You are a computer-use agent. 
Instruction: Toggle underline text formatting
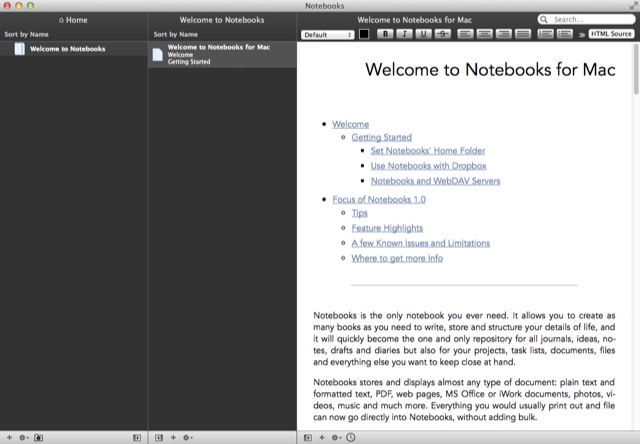click(423, 34)
